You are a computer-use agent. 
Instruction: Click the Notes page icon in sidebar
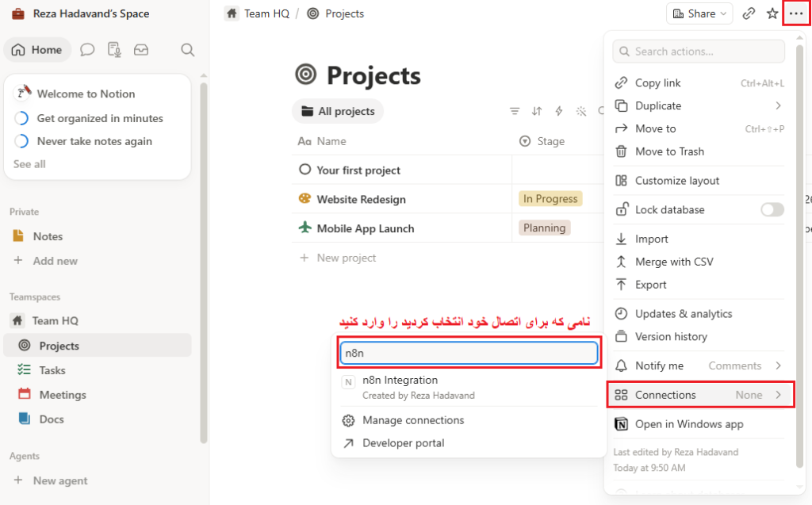point(18,235)
